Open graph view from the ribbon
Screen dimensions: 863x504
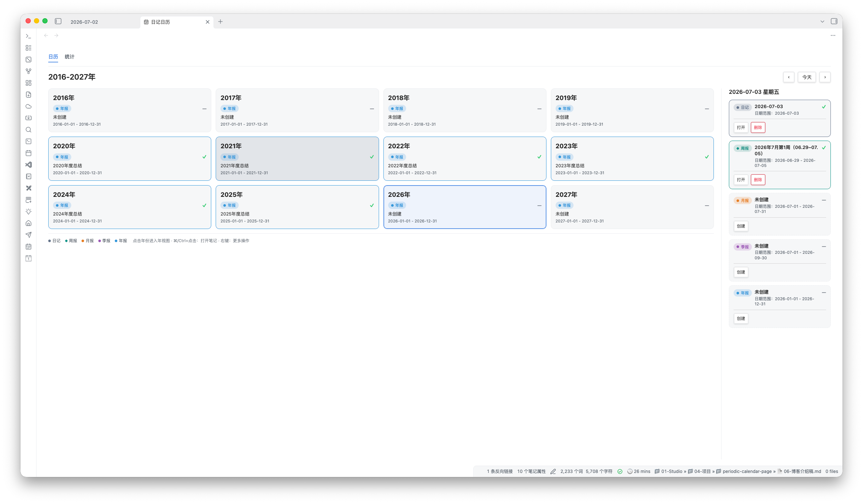(x=29, y=71)
